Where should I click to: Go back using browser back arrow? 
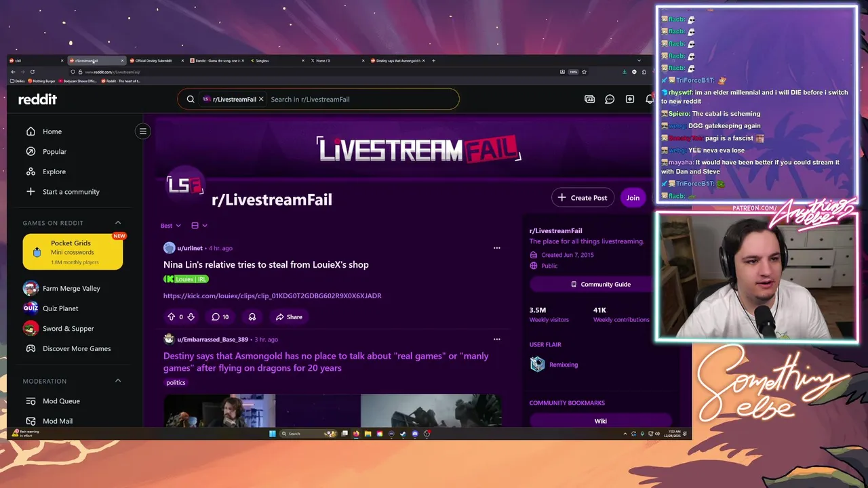13,72
